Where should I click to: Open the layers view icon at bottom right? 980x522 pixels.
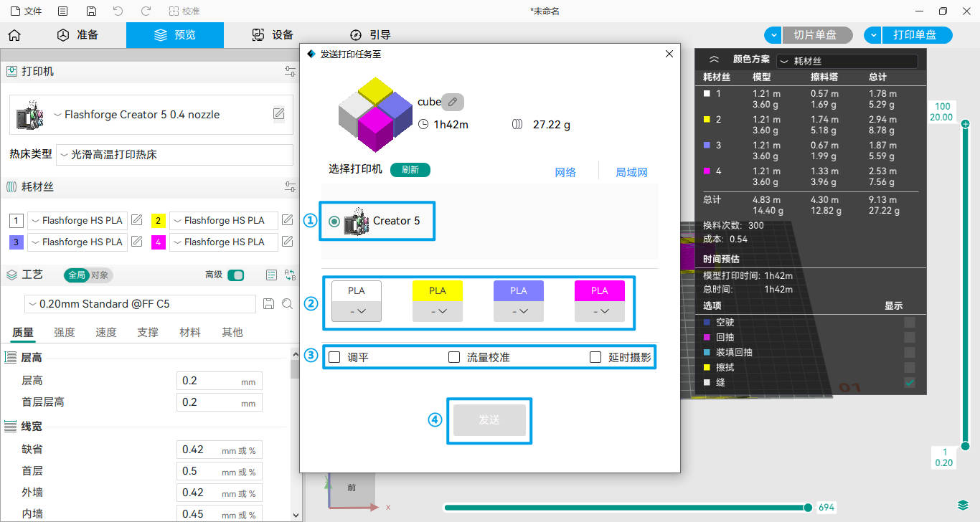point(963,506)
